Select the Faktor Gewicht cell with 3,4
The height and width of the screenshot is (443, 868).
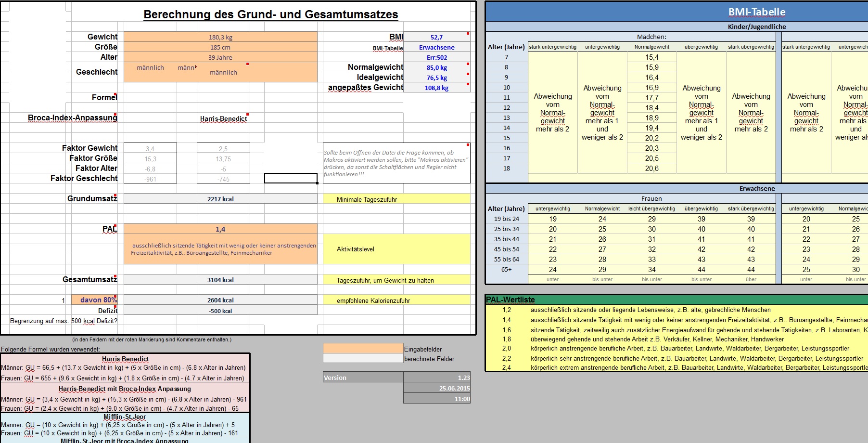pyautogui.click(x=150, y=148)
